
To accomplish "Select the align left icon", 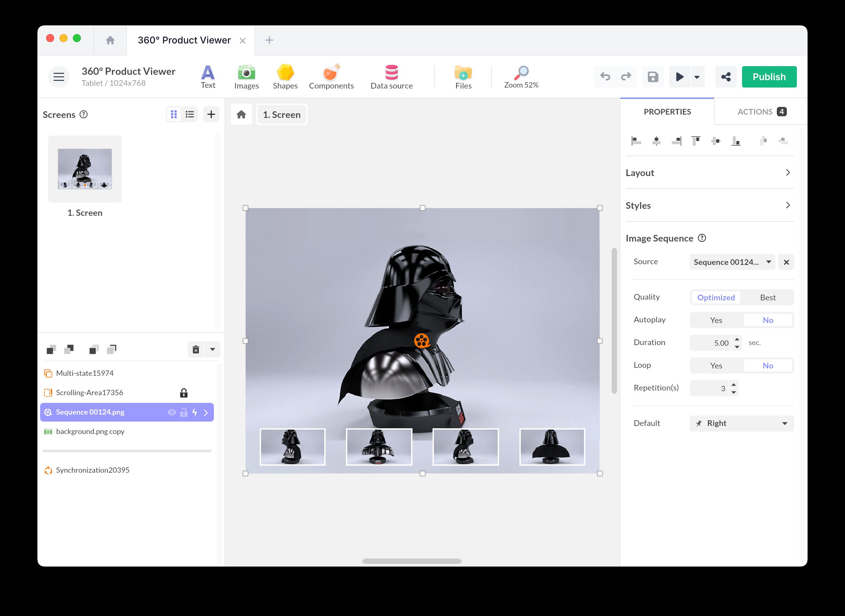I will [636, 141].
